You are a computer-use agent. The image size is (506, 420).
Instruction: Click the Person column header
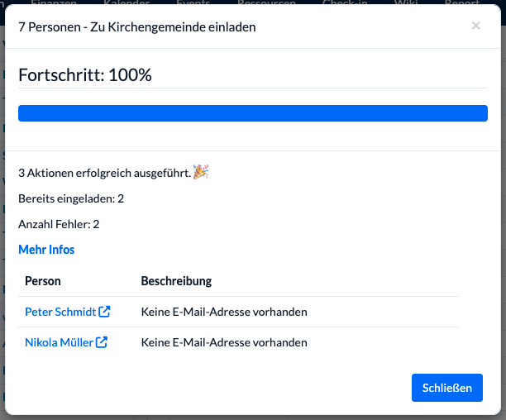tap(43, 281)
